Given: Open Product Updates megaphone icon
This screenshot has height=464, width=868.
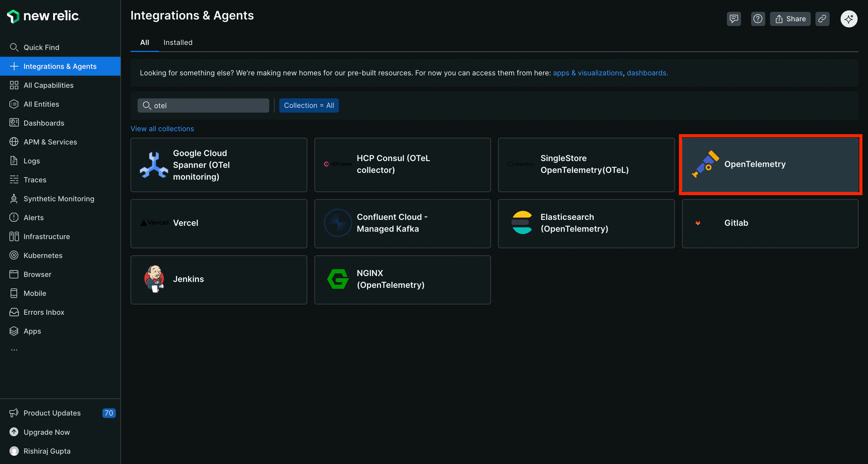Looking at the screenshot, I should coord(14,413).
